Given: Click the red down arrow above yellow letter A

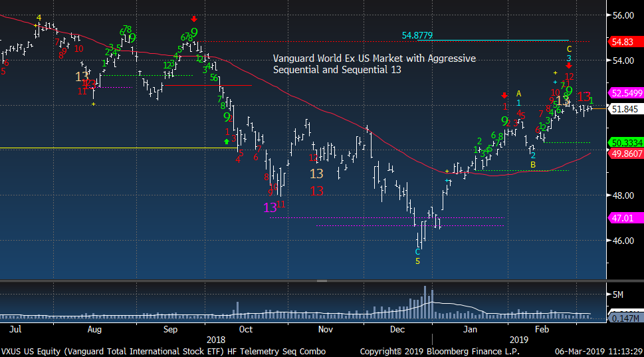Looking at the screenshot, I should tap(505, 96).
